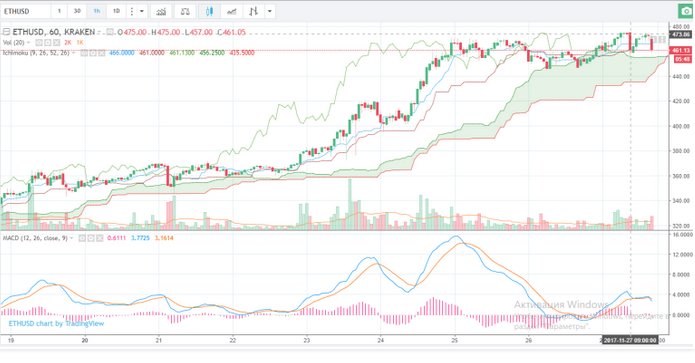This screenshot has height=363, width=695.
Task: Open the Ichimoku indicator settings
Action: tap(93, 53)
